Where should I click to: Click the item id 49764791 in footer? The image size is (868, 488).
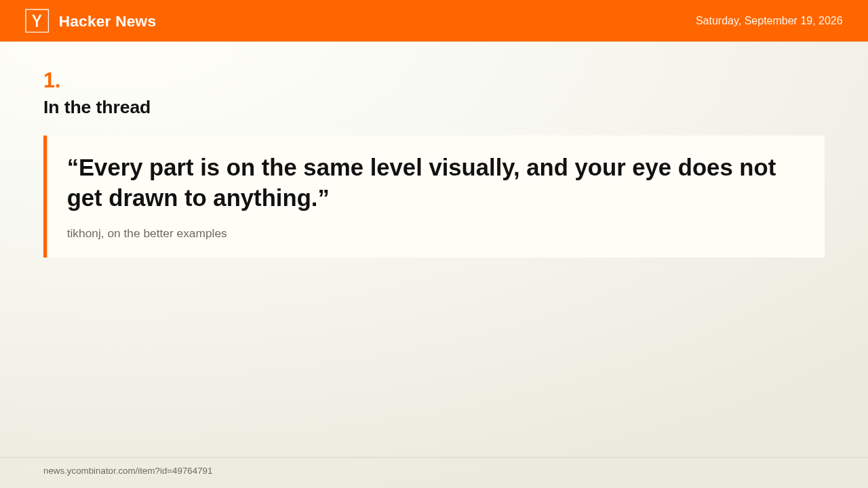coord(192,470)
